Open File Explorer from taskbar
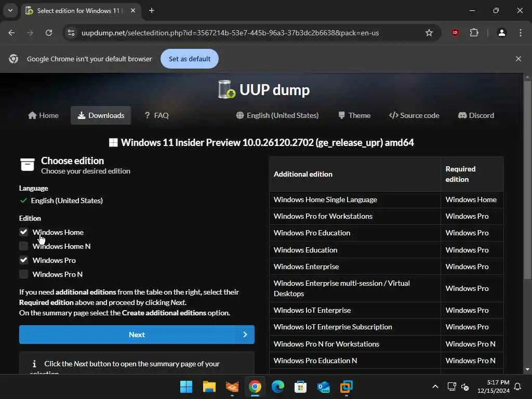 point(209,387)
